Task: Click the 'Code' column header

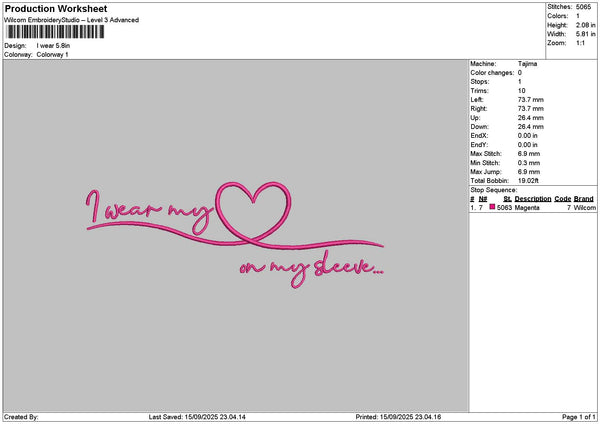Action: coord(562,199)
